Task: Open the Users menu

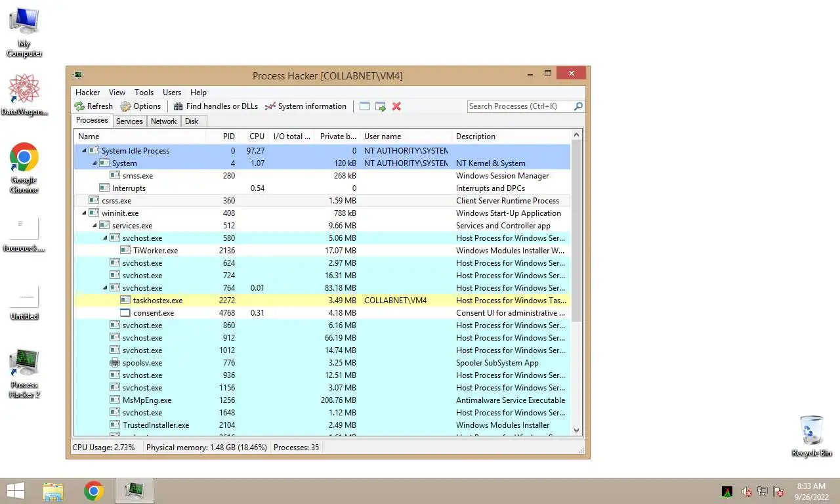Action: tap(172, 93)
